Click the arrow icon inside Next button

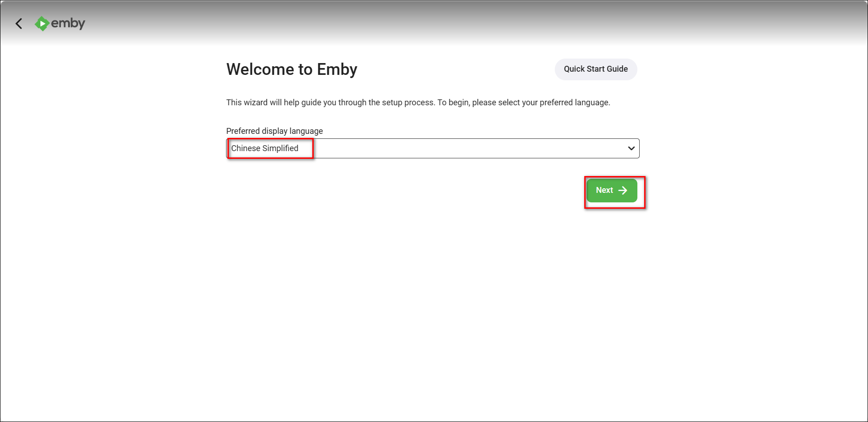623,191
